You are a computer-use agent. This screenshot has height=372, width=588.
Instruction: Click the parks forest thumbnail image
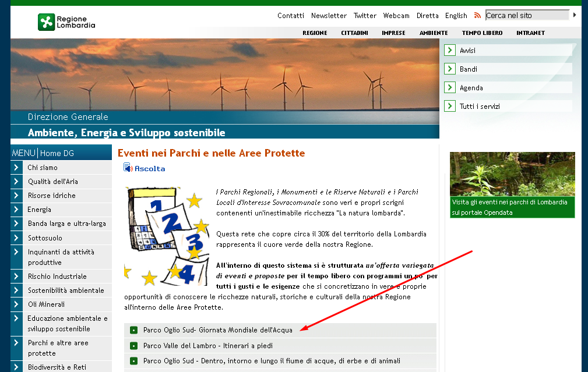(x=512, y=174)
